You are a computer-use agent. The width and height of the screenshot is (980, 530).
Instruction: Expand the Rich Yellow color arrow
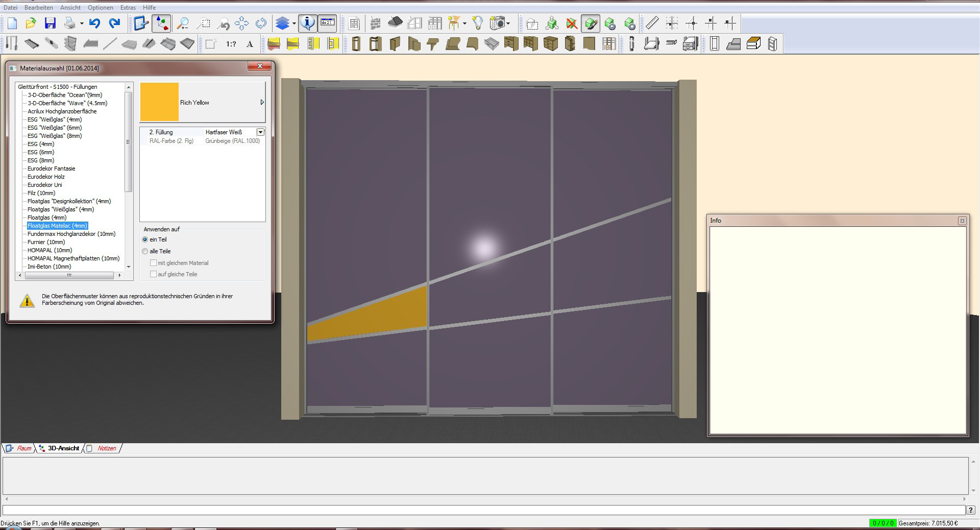[262, 103]
